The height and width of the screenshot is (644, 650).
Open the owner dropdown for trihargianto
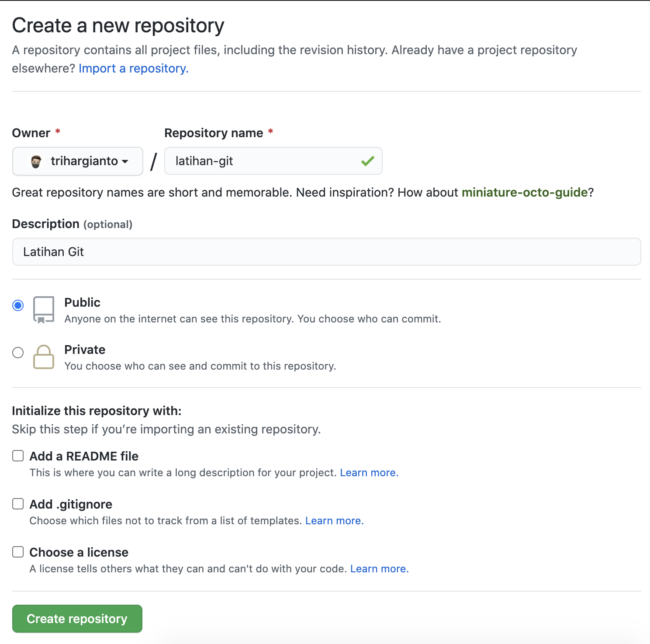[77, 161]
